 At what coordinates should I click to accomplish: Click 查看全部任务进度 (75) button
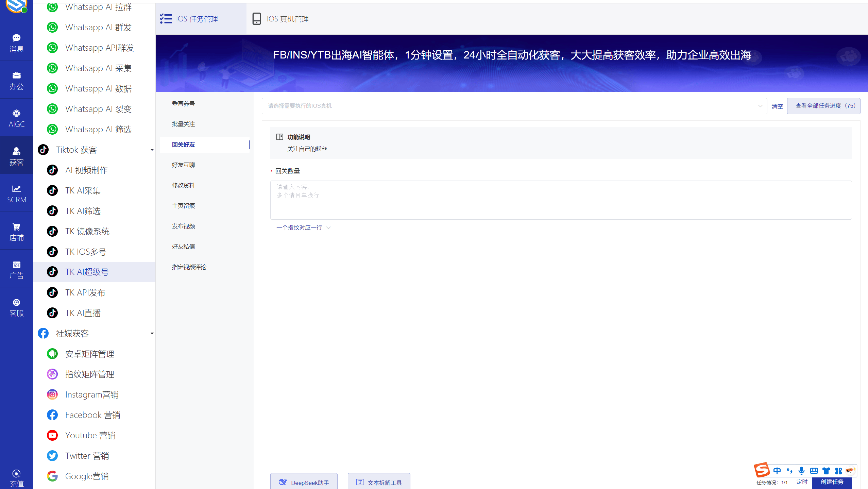point(823,106)
